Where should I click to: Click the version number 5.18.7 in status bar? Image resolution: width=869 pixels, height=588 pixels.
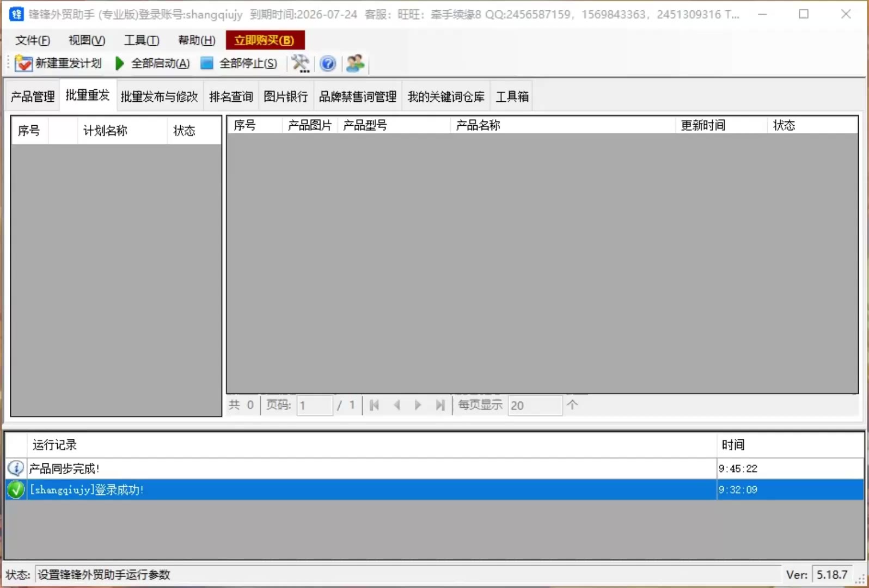(832, 574)
